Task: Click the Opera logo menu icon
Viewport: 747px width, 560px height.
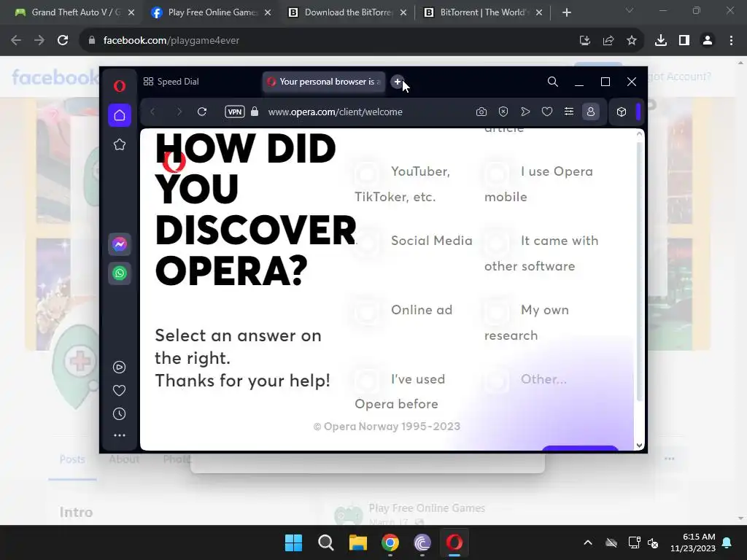Action: [x=120, y=86]
